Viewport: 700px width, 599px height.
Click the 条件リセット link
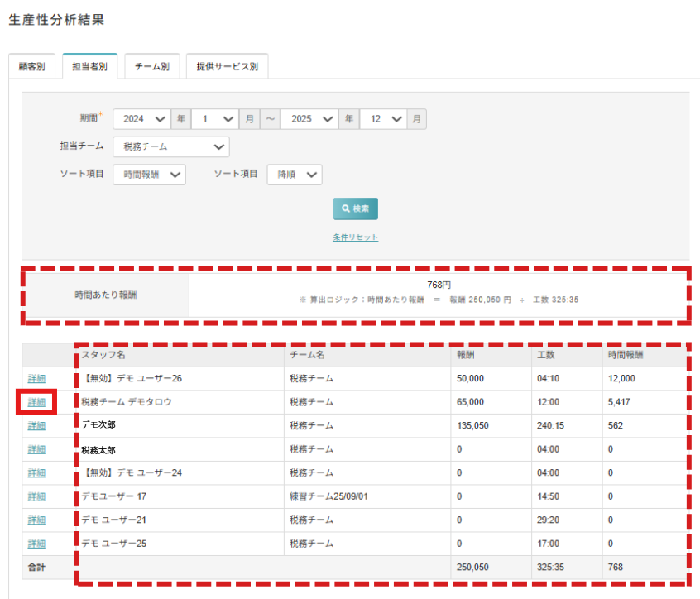coord(355,237)
